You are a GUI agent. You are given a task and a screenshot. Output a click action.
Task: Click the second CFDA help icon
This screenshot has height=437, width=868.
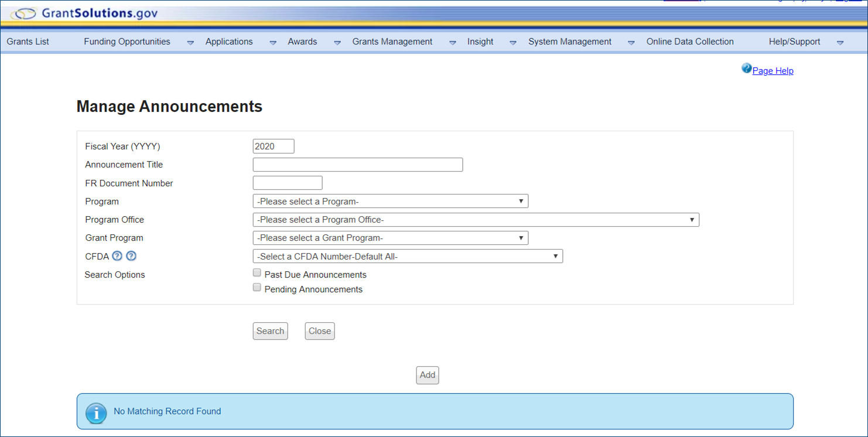click(131, 256)
